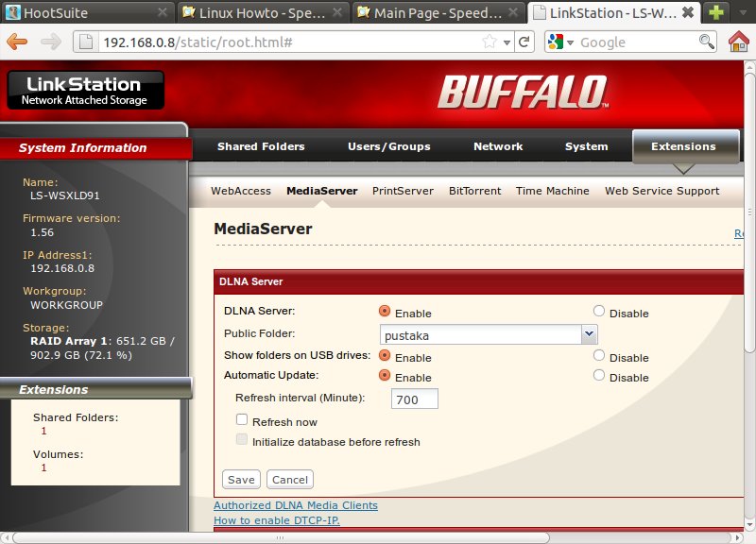The image size is (756, 544).
Task: Click the bookmark star icon in address bar
Action: point(489,42)
